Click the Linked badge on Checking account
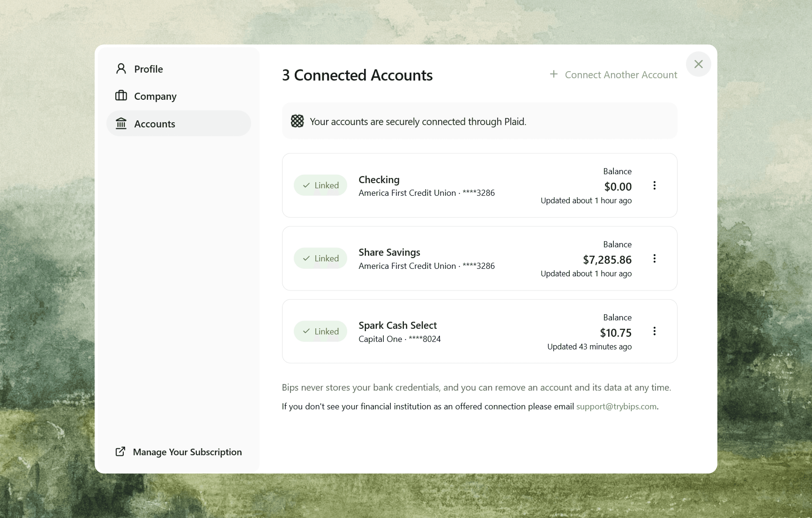812x518 pixels. tap(320, 185)
